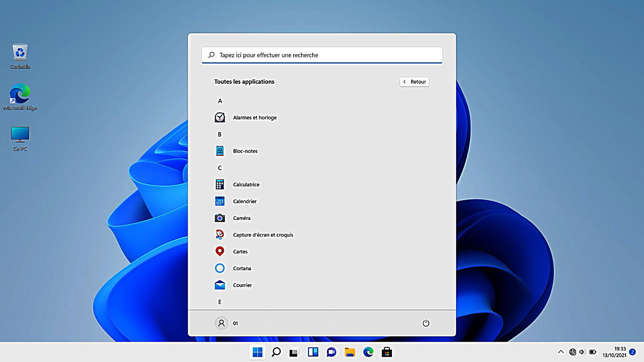Open the Alarmes et horloge app icon
Viewport: 644px width, 362px height.
point(220,117)
